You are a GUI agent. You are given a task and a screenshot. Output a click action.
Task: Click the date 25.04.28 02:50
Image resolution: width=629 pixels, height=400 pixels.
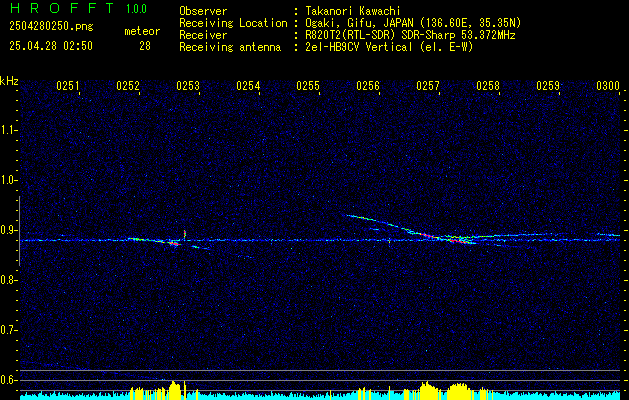(51, 46)
